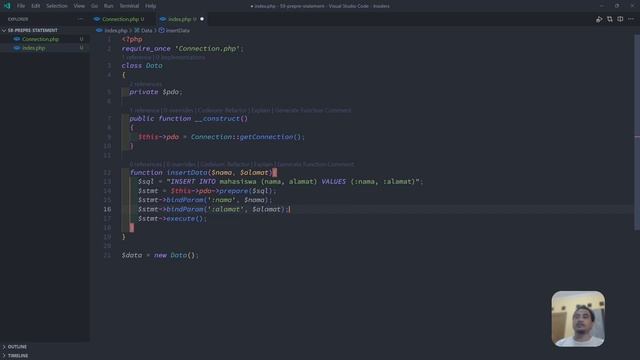Image resolution: width=640 pixels, height=360 pixels.
Task: Click the '<?php' opening tag
Action: click(132, 40)
